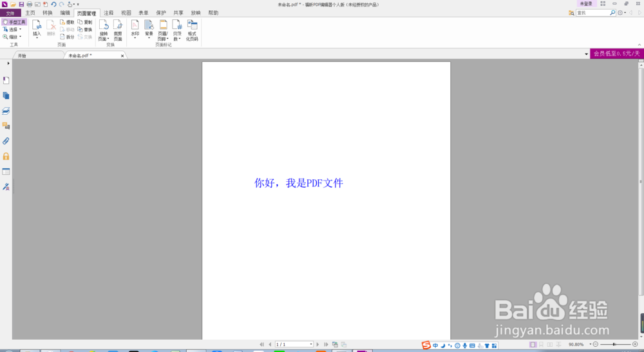Switch to the 共享 share ribbon tab
The width and height of the screenshot is (644, 352).
178,13
